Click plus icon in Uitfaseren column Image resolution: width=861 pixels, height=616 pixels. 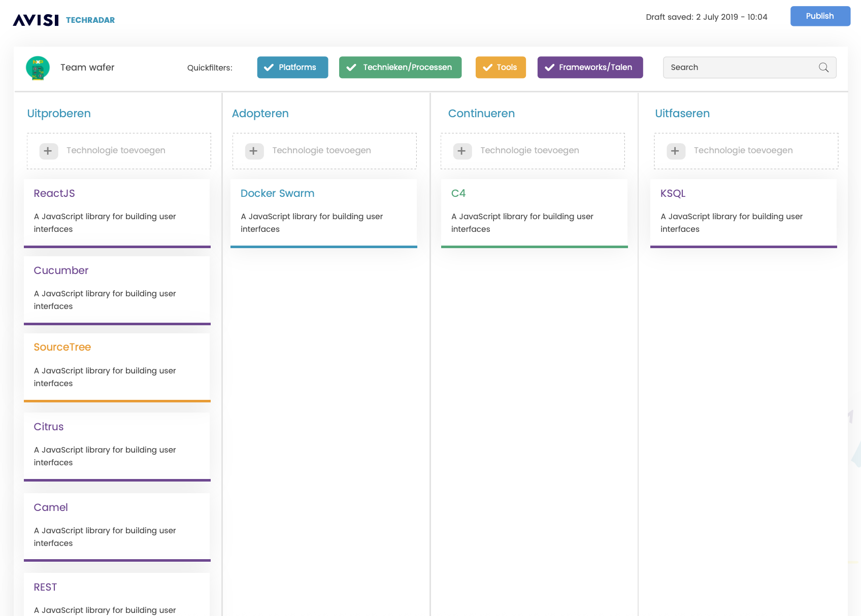coord(675,151)
